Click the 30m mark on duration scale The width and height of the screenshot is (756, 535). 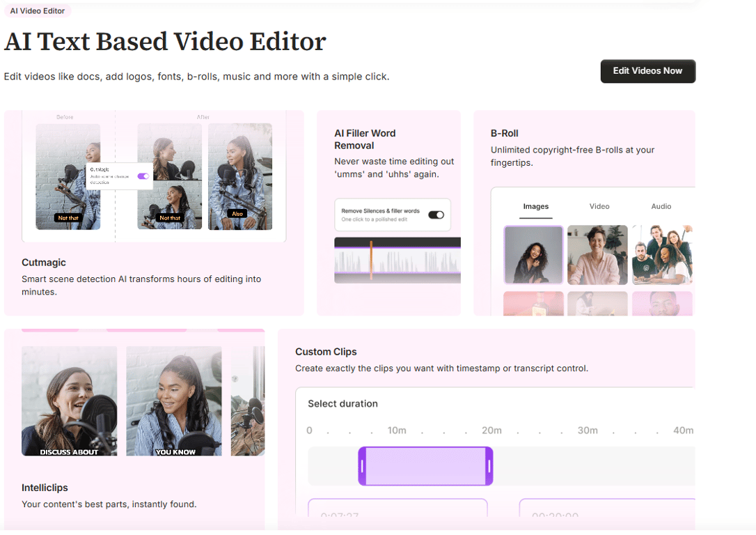588,431
